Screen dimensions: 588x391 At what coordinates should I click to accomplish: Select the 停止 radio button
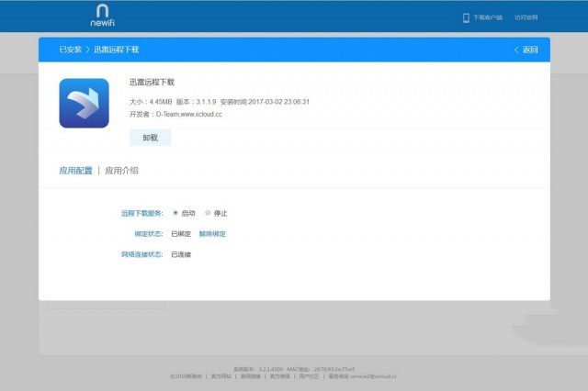pyautogui.click(x=208, y=213)
